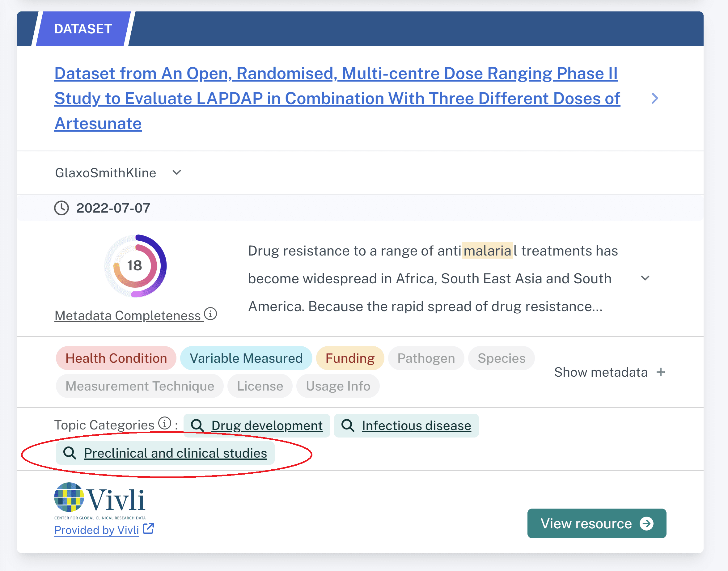Click the highlighted word malaria

pos(487,251)
